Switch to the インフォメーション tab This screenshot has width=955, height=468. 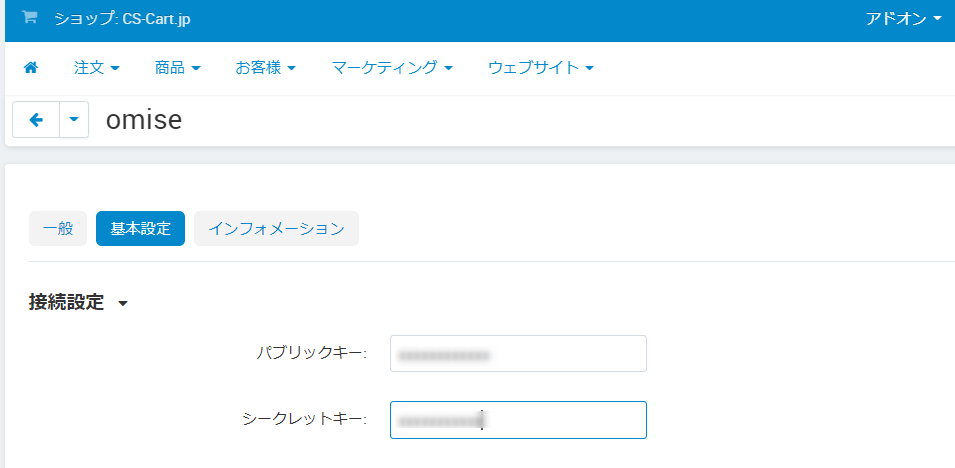click(276, 228)
